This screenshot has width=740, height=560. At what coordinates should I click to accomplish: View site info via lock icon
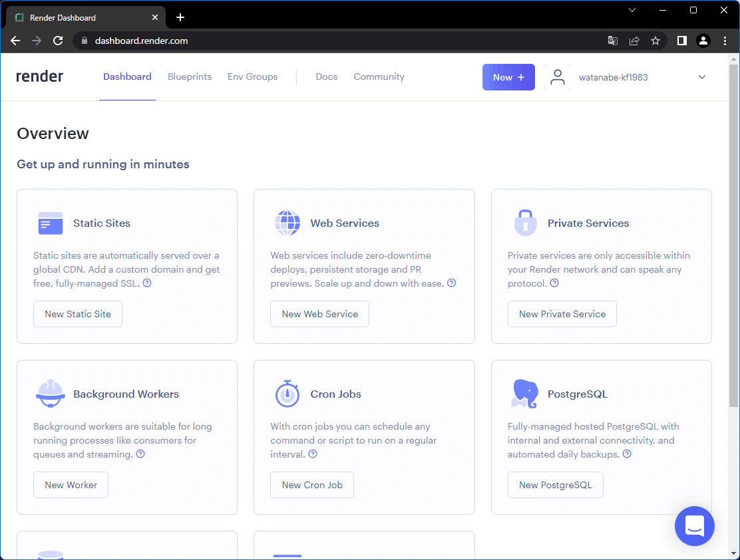[x=85, y=41]
